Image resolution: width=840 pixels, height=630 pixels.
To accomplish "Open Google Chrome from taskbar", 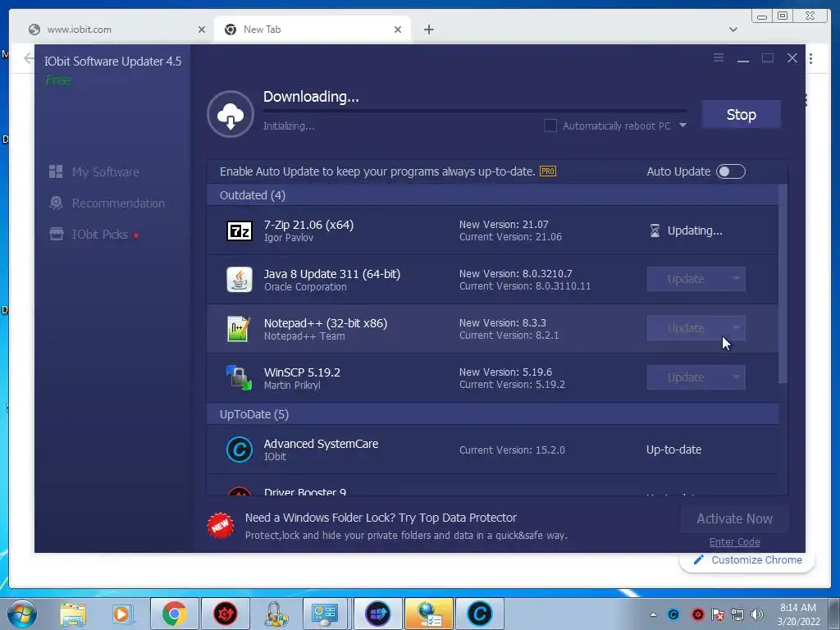I will 174,614.
